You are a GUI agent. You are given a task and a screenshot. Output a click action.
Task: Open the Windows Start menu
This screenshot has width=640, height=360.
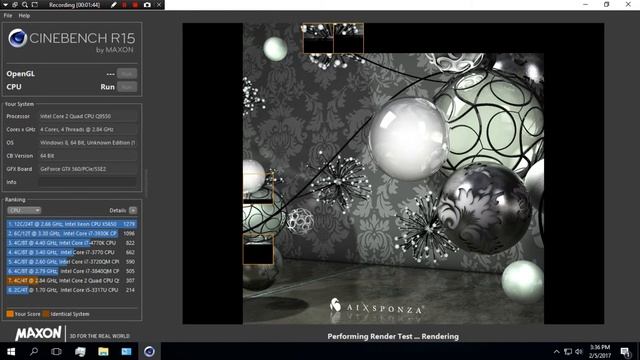(x=11, y=351)
